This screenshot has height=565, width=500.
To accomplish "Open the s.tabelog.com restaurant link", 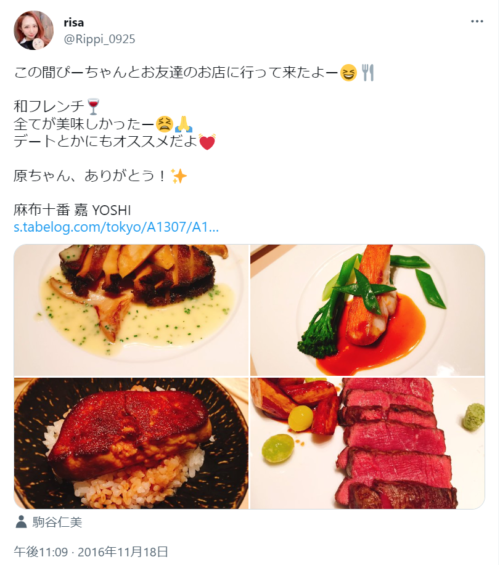I will (x=116, y=227).
